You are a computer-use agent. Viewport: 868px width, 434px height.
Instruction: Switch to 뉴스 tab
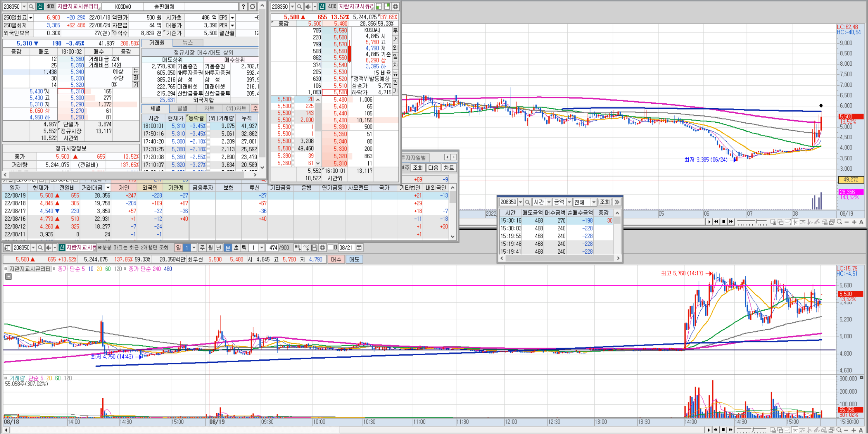[188, 43]
